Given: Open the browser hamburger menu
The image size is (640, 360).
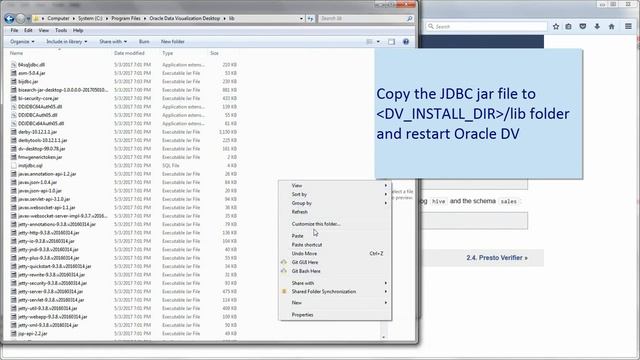Looking at the screenshot, I should pos(628,27).
